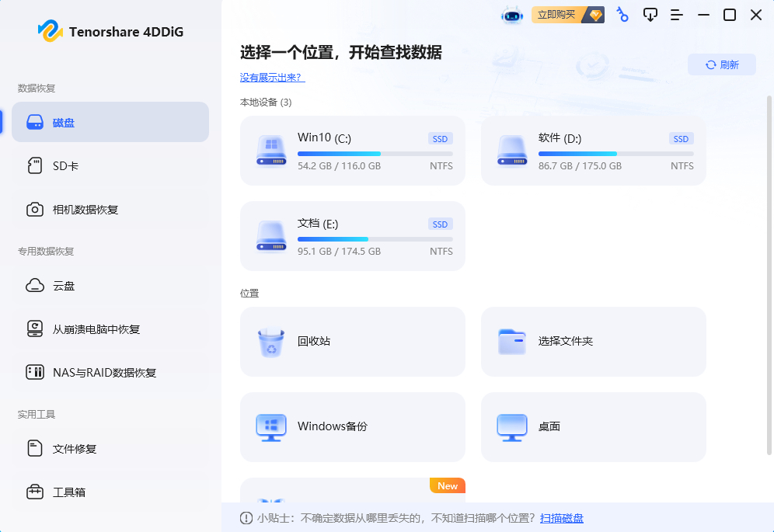Screen dimensions: 774x532
Task: Choose 选择文件夹 folder location
Action: click(x=594, y=342)
